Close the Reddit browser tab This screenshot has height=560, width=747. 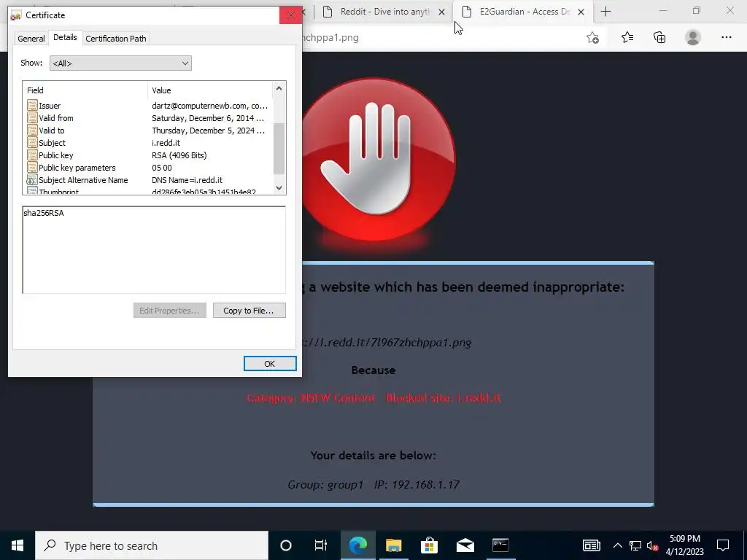click(441, 12)
